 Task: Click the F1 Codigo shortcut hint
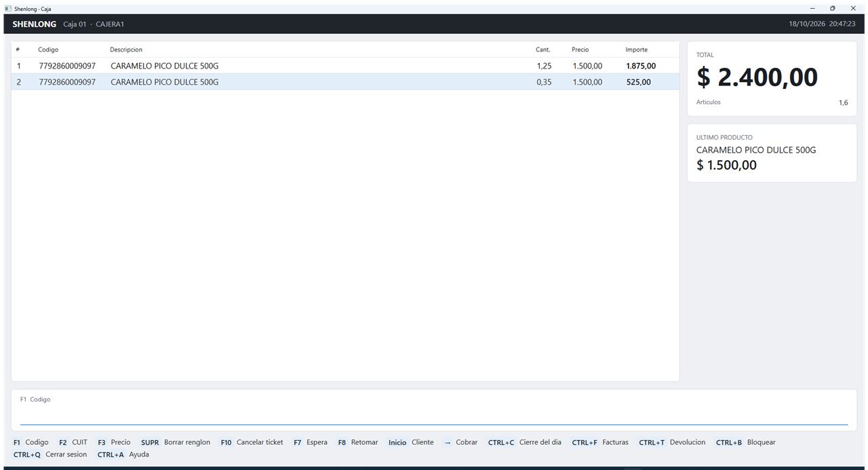tap(31, 442)
